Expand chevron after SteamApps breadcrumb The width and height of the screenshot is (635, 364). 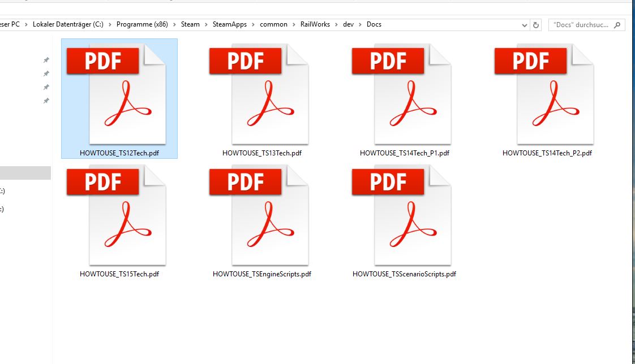pyautogui.click(x=253, y=24)
